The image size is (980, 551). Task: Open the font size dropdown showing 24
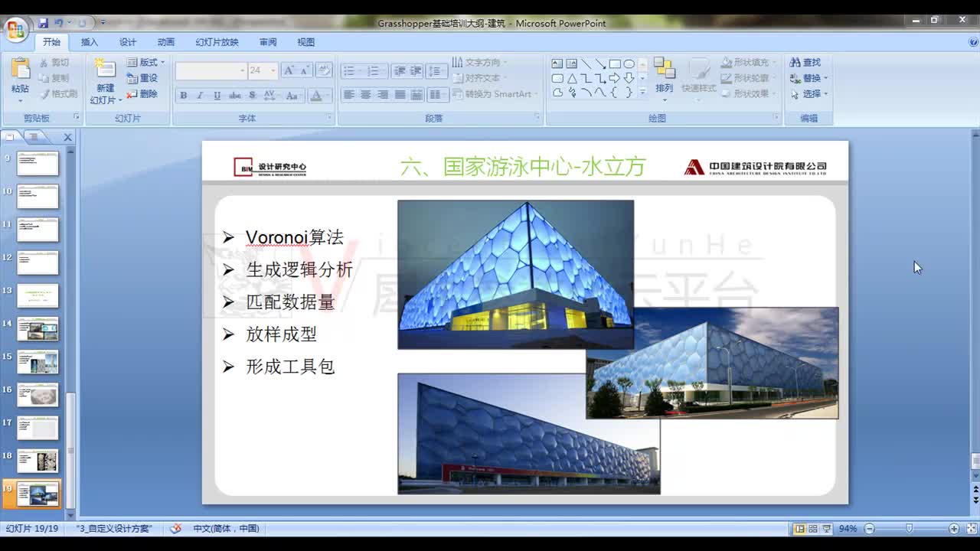pos(273,70)
